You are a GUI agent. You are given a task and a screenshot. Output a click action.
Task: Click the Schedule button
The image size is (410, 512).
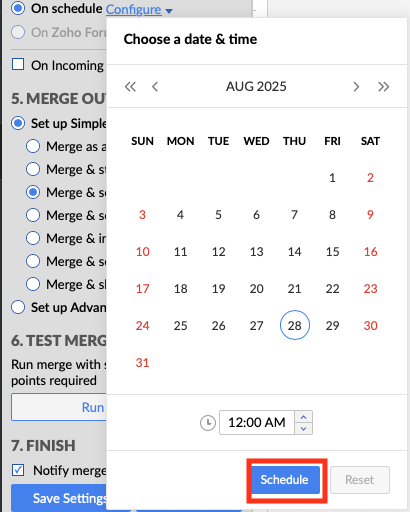click(x=285, y=480)
